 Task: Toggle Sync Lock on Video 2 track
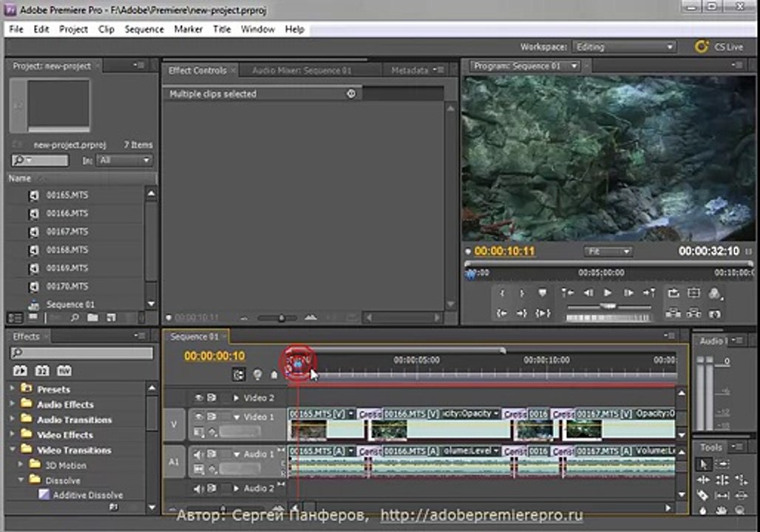coord(212,398)
